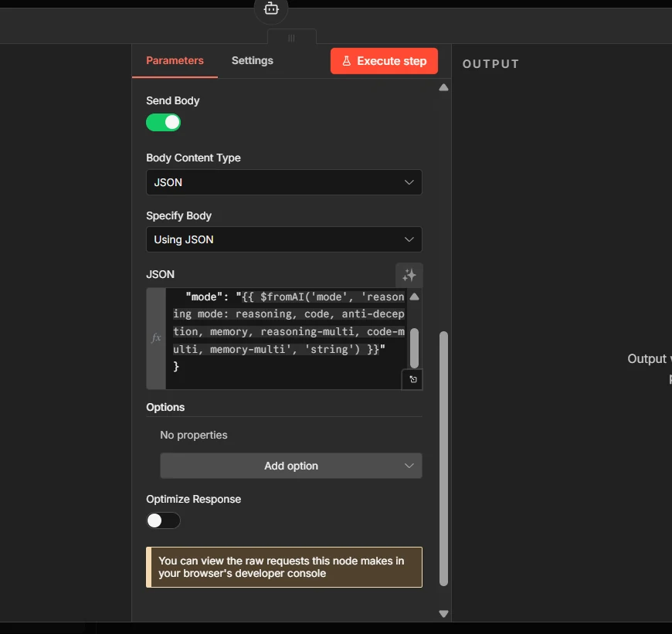The image size is (672, 634).
Task: Click the drag handle icon on the panel tab
Action: click(x=291, y=37)
